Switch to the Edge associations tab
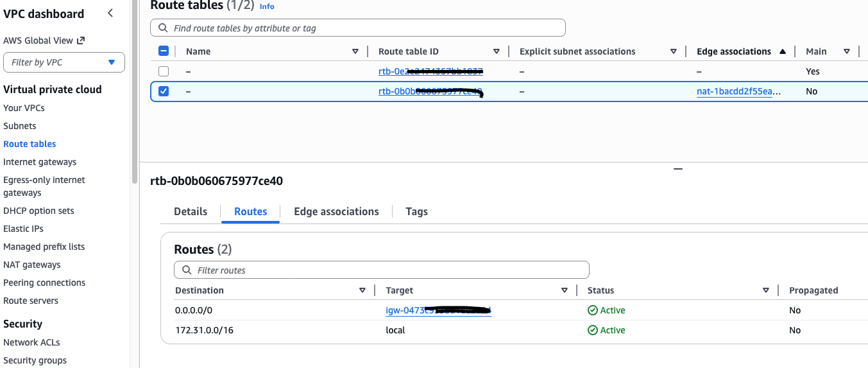 pos(336,211)
